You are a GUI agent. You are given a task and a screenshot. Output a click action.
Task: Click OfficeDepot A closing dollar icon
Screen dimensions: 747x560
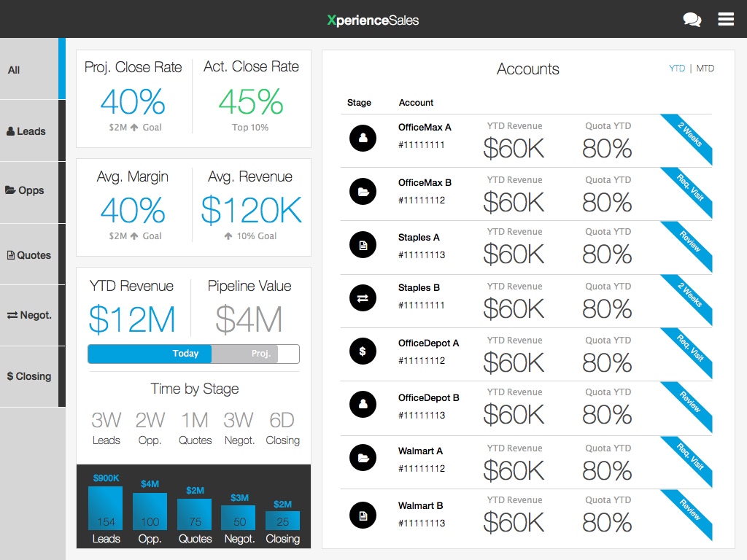(x=363, y=351)
